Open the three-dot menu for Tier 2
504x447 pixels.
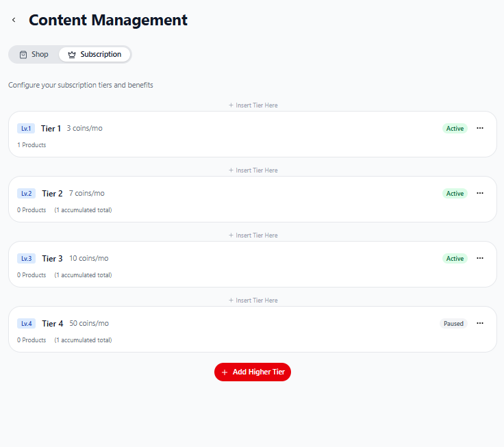480,193
